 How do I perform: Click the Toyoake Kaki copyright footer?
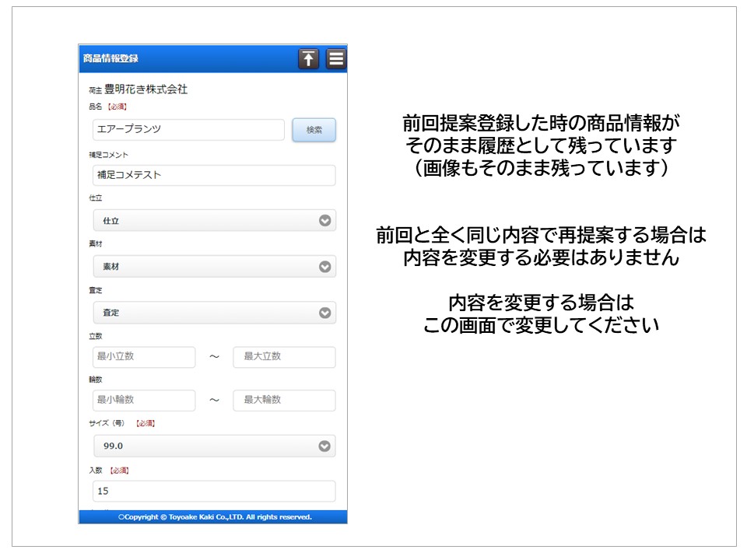tap(214, 517)
